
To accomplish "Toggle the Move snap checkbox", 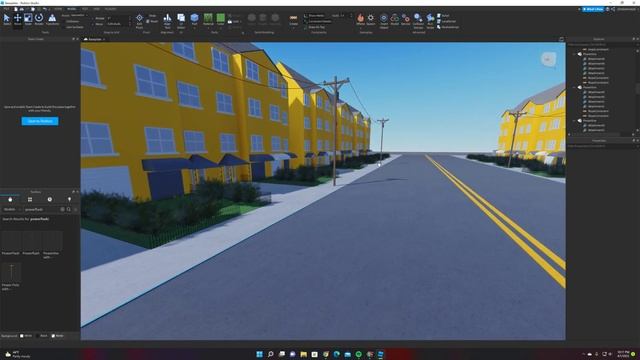I will [93, 24].
